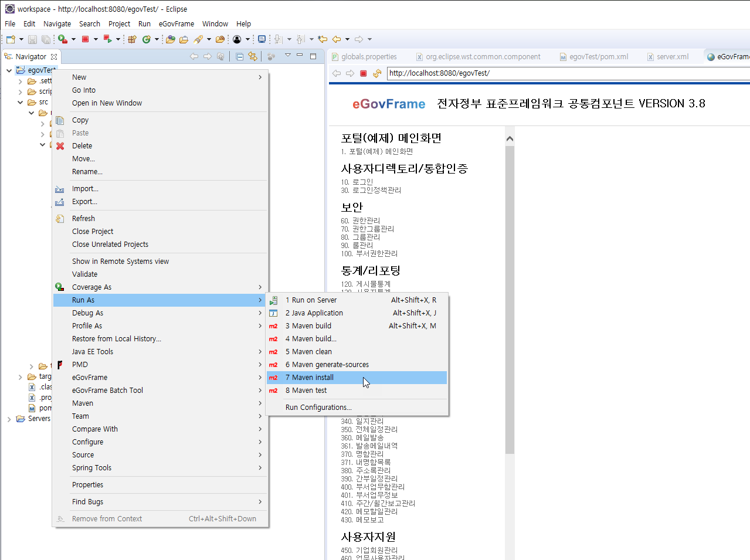Open Spring Tools submenu
The width and height of the screenshot is (750, 560).
(x=159, y=468)
